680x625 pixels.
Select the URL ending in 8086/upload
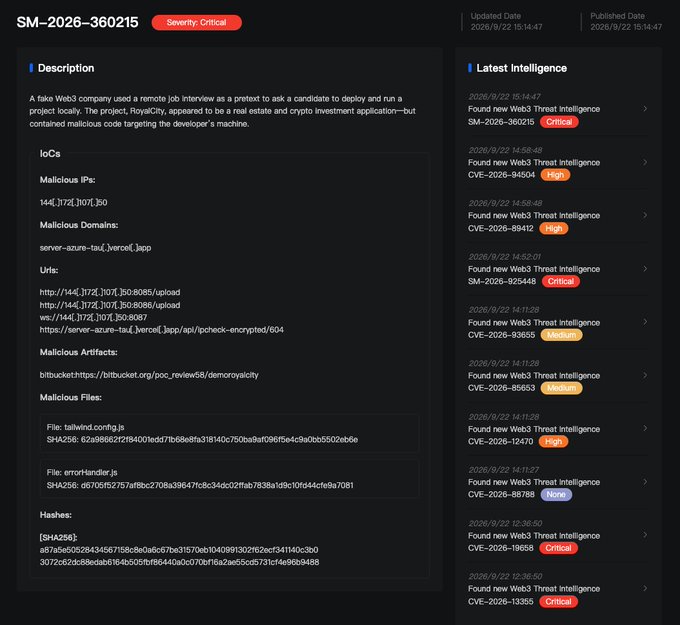110,305
